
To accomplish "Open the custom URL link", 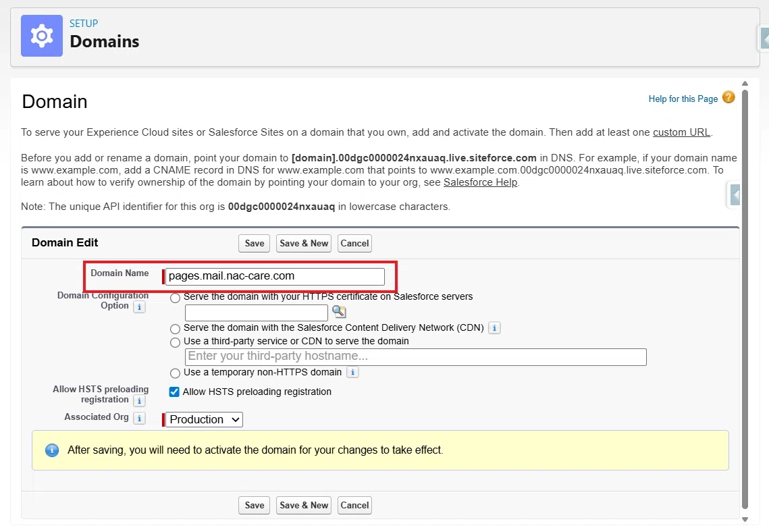I will (681, 132).
